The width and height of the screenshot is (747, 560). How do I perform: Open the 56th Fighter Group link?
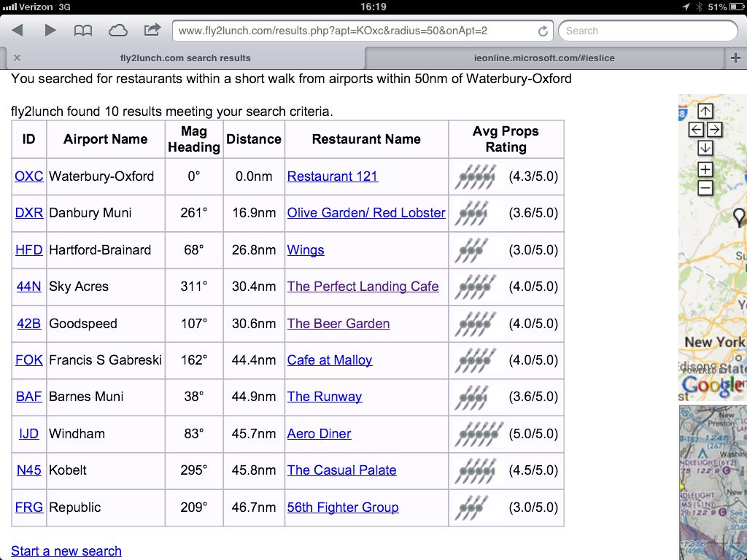[x=343, y=507]
